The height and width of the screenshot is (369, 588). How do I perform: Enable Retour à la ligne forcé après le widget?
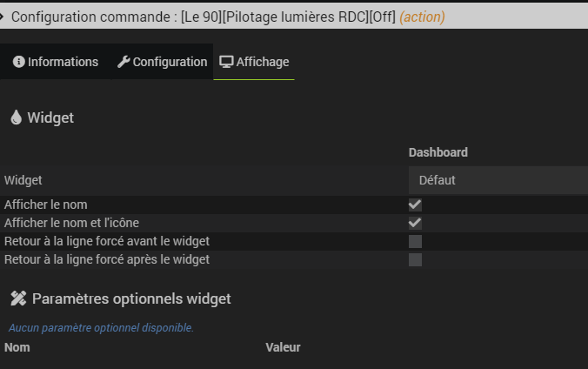click(415, 259)
